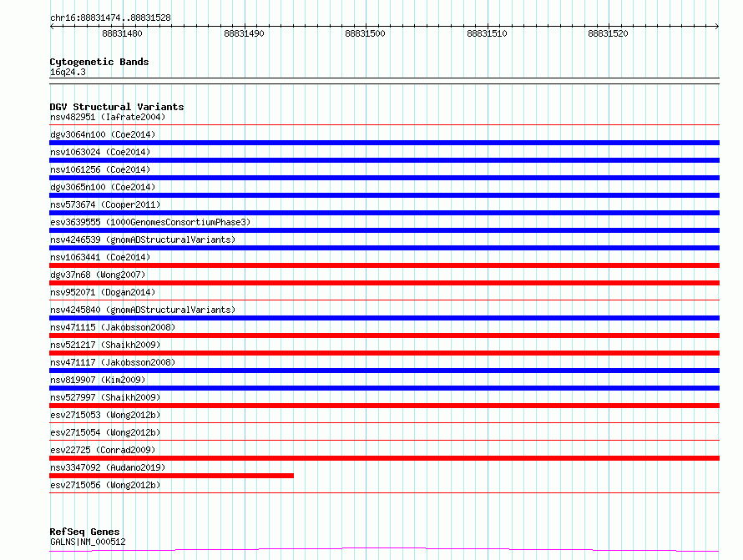Click the red bar under esv22725

pos(384,458)
